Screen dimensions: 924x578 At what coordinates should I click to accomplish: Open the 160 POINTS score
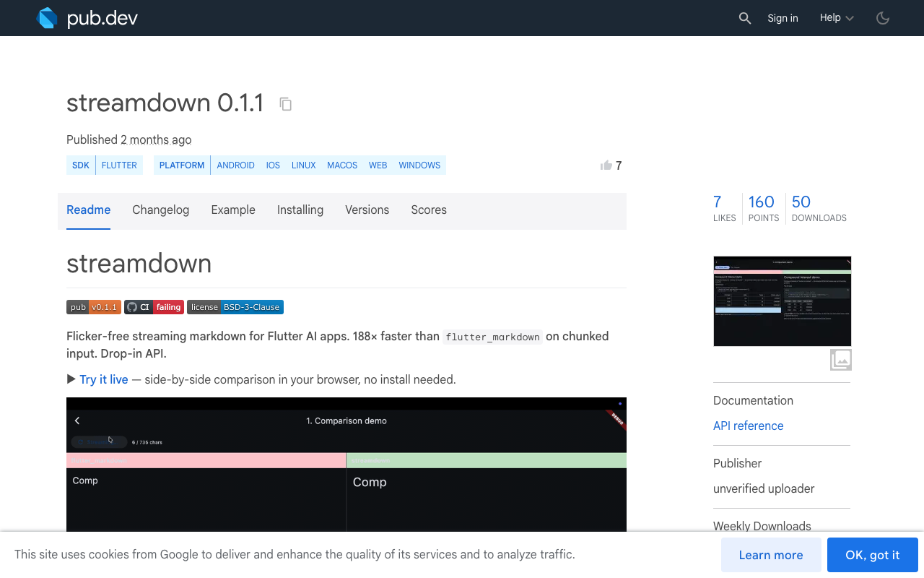point(763,208)
